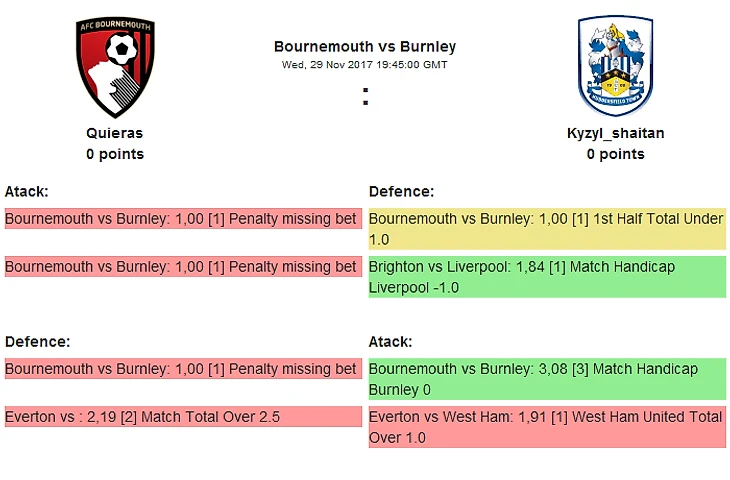
Task: Select Quieras second Attack penalty missing bet
Action: tap(183, 267)
